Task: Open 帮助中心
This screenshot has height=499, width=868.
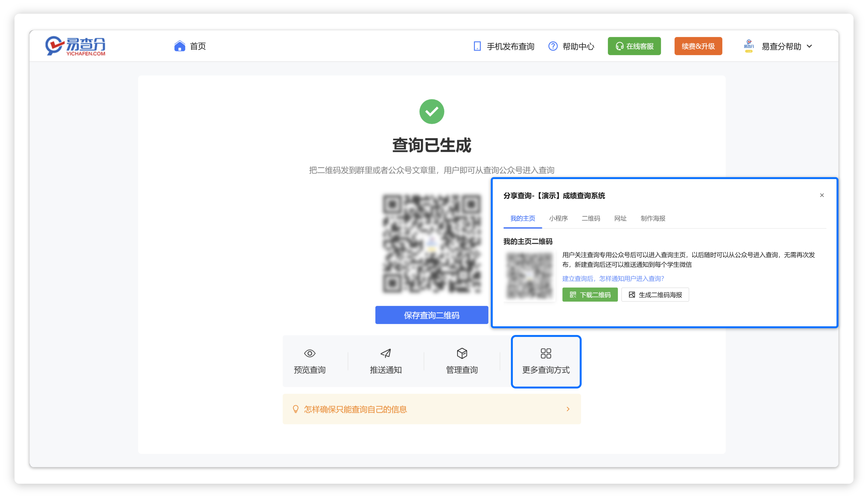Action: tap(578, 46)
